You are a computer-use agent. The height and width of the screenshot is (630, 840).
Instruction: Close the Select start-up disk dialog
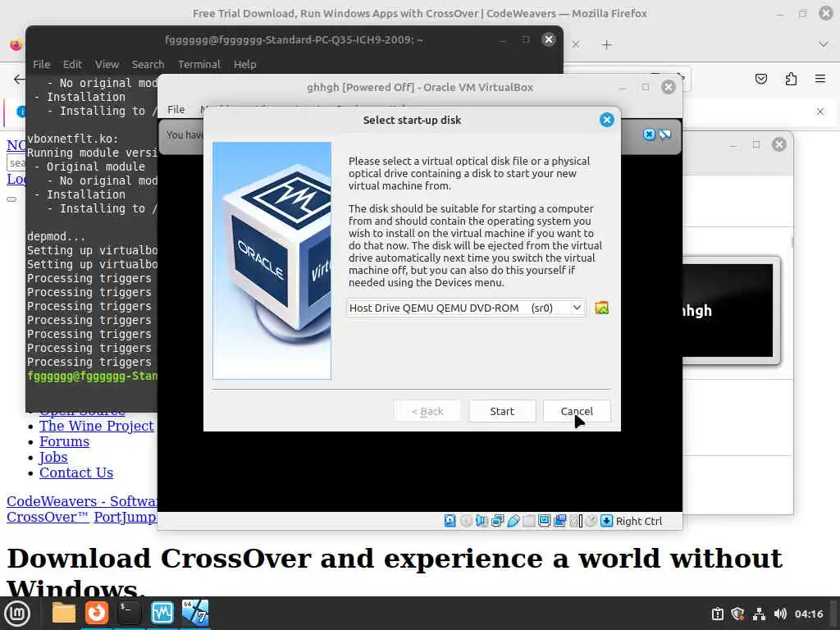point(606,120)
